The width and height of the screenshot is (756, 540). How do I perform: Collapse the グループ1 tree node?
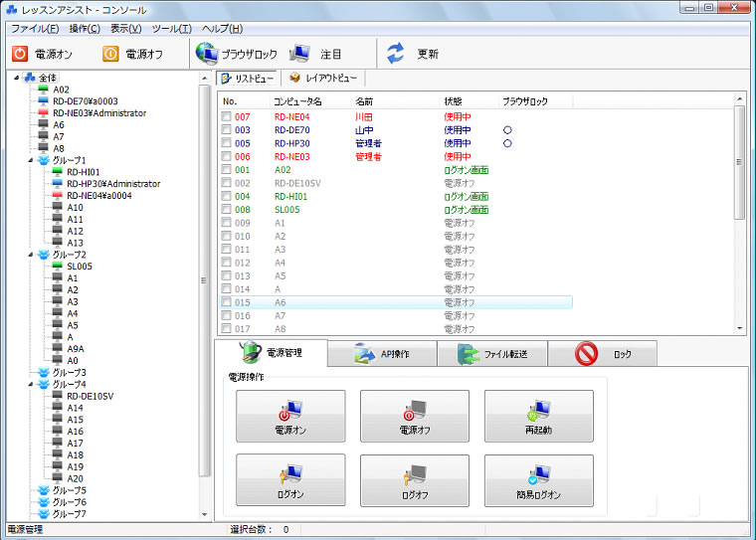click(31, 160)
